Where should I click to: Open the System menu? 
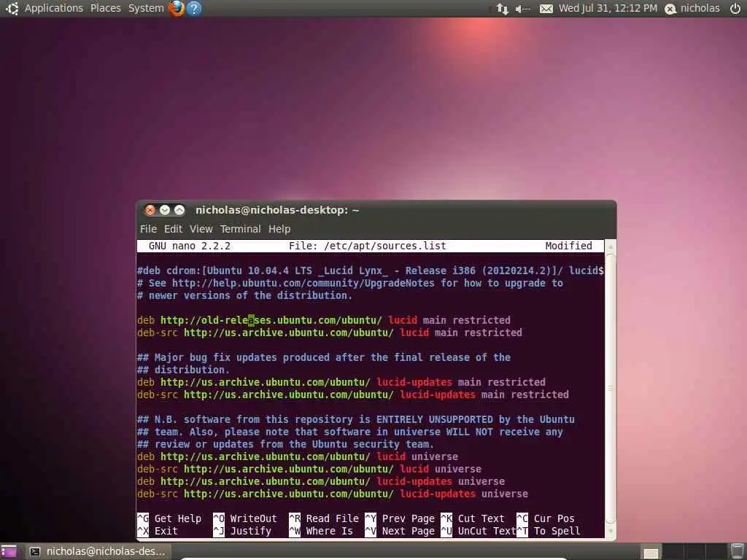click(x=146, y=8)
